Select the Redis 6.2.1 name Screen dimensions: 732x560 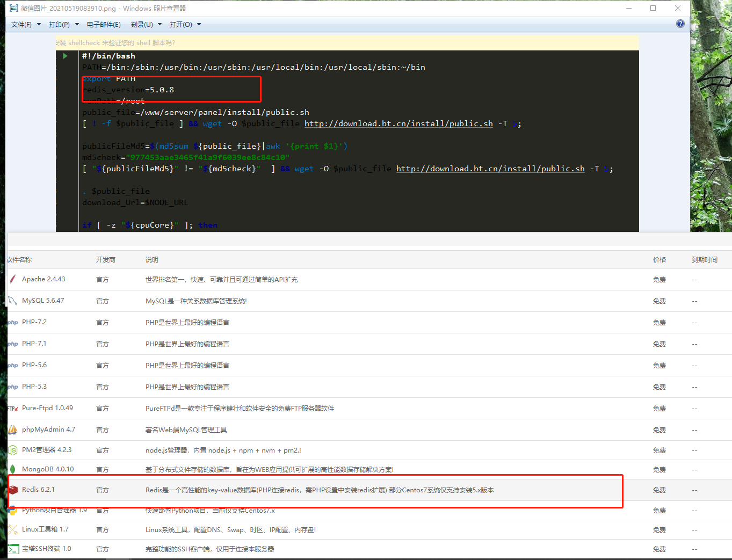point(38,490)
